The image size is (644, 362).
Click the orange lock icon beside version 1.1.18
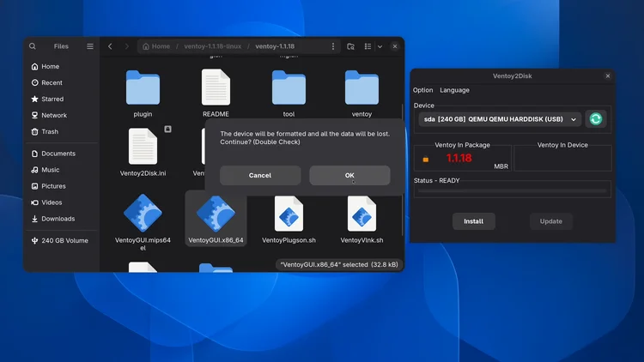coord(426,160)
